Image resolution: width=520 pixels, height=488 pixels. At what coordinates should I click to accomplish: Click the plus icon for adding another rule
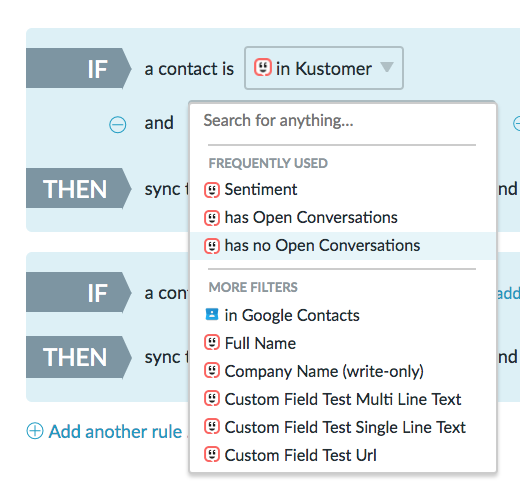[x=35, y=431]
